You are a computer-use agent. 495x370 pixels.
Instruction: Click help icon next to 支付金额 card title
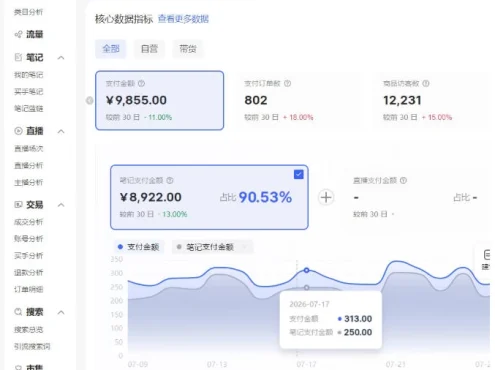coord(141,83)
